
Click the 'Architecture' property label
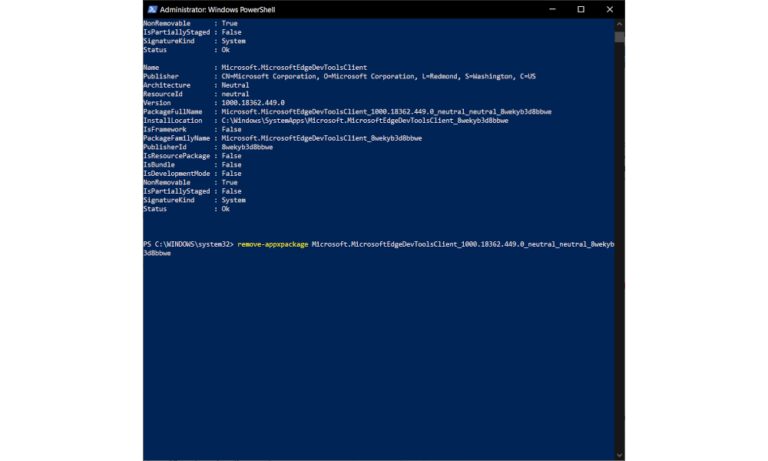click(167, 85)
